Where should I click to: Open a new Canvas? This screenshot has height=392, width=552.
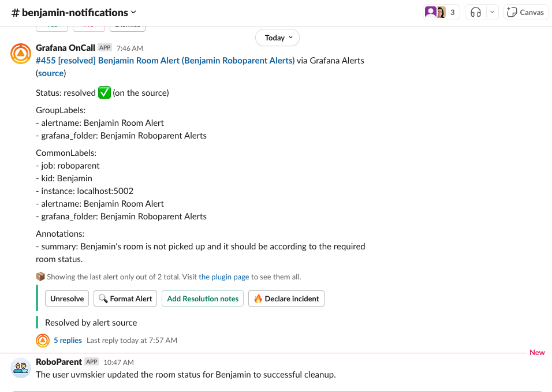coord(525,12)
